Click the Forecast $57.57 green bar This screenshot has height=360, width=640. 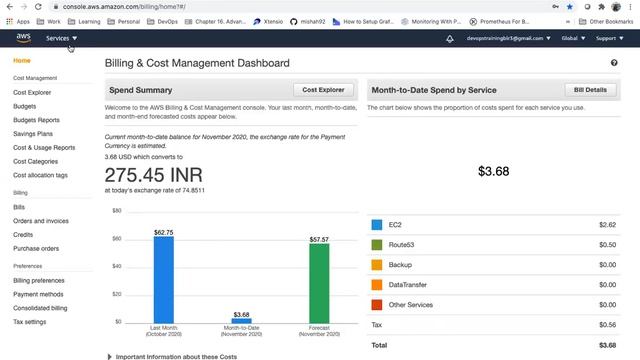coord(319,284)
